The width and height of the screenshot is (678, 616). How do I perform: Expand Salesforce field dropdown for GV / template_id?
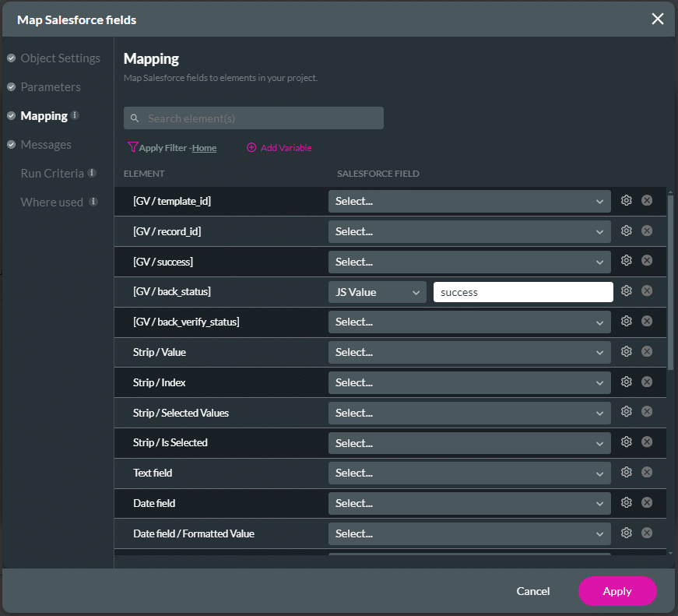click(469, 201)
